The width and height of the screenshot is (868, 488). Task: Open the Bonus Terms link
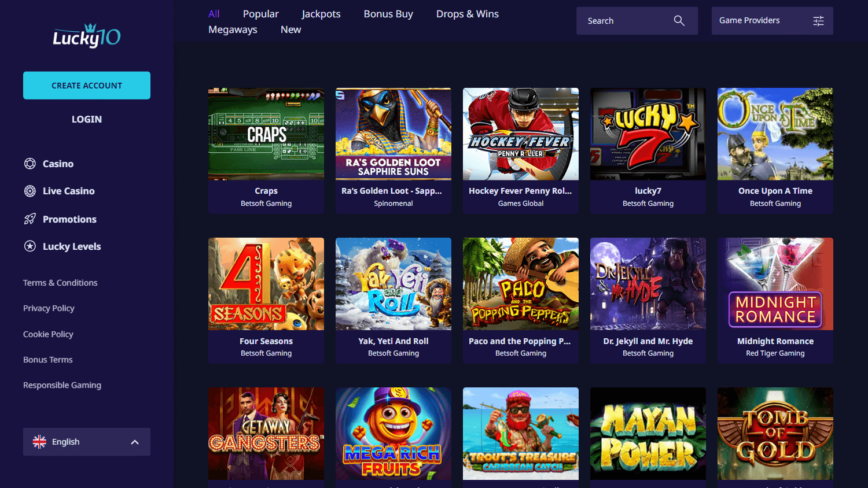(48, 360)
